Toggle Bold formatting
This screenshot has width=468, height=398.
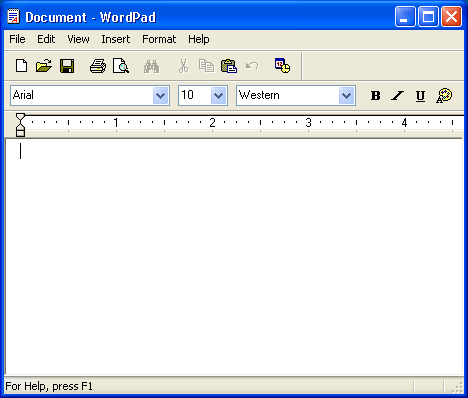click(x=375, y=96)
